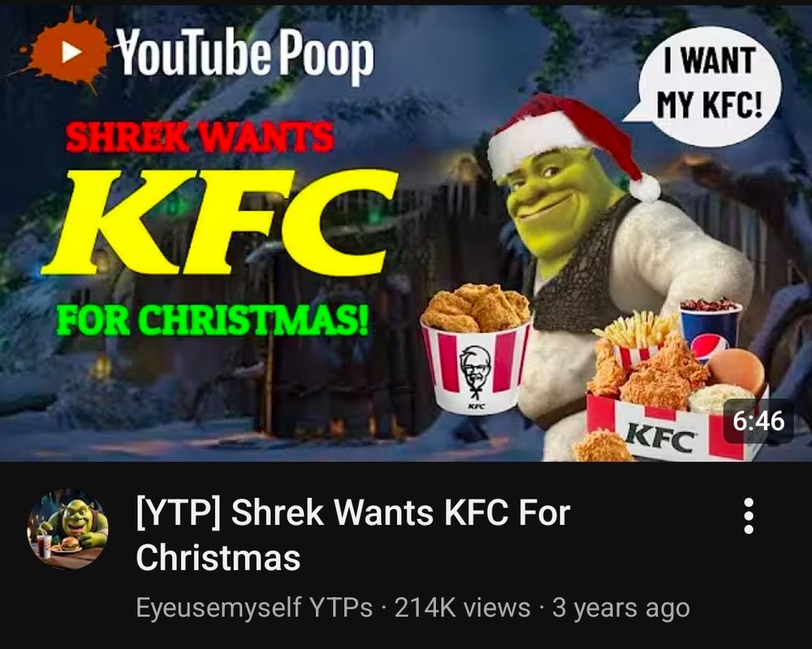Screen dimensions: 812x649
Task: Click the large yellow KFC text
Action: (220, 223)
